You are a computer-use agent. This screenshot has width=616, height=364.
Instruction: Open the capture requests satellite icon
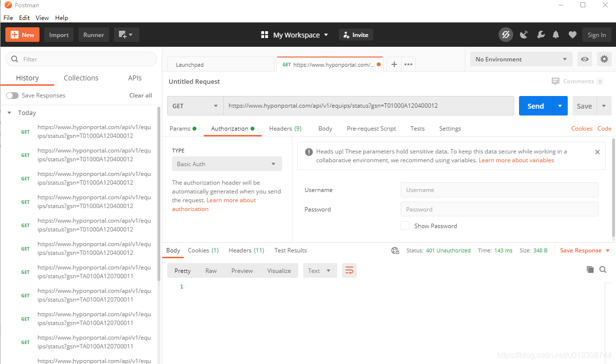tap(524, 35)
